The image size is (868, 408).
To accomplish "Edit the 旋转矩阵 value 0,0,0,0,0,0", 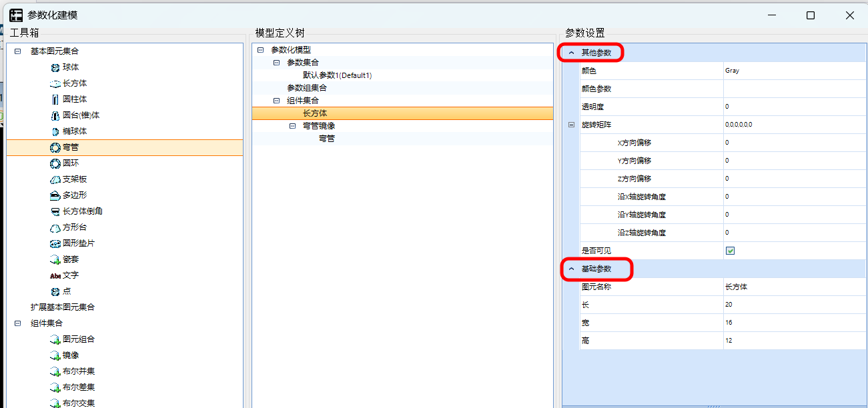I will [794, 124].
